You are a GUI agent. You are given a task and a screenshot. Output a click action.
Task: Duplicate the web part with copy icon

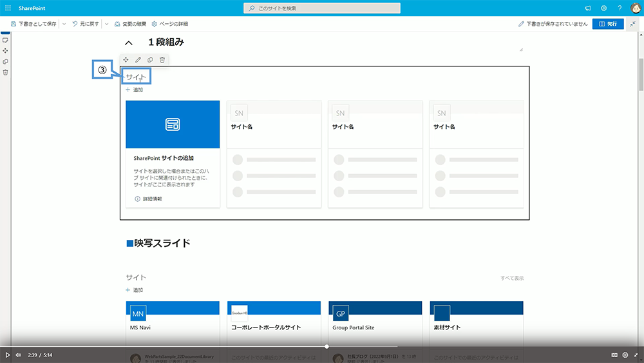(x=150, y=60)
